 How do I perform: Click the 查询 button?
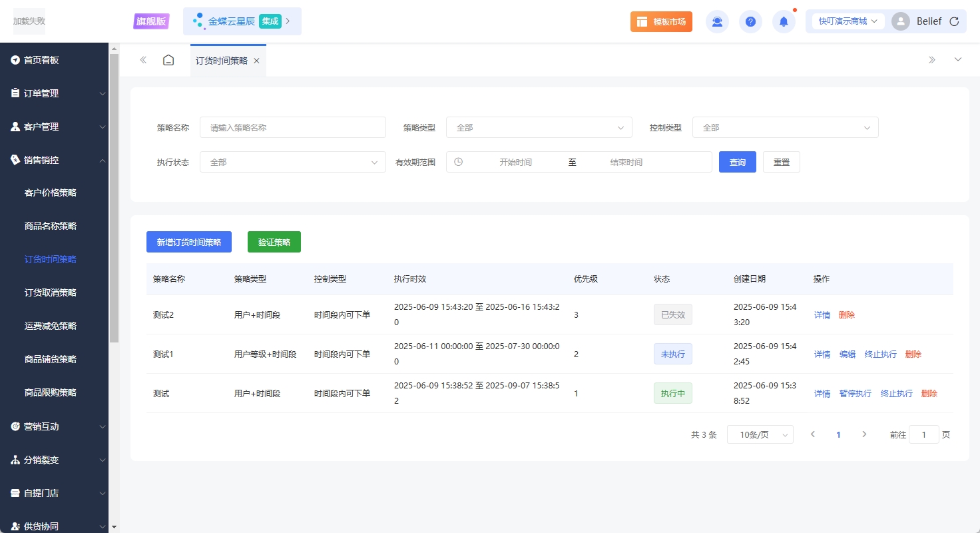click(x=738, y=162)
